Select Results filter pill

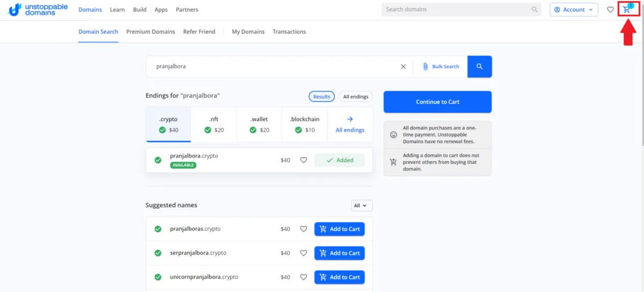(x=321, y=97)
